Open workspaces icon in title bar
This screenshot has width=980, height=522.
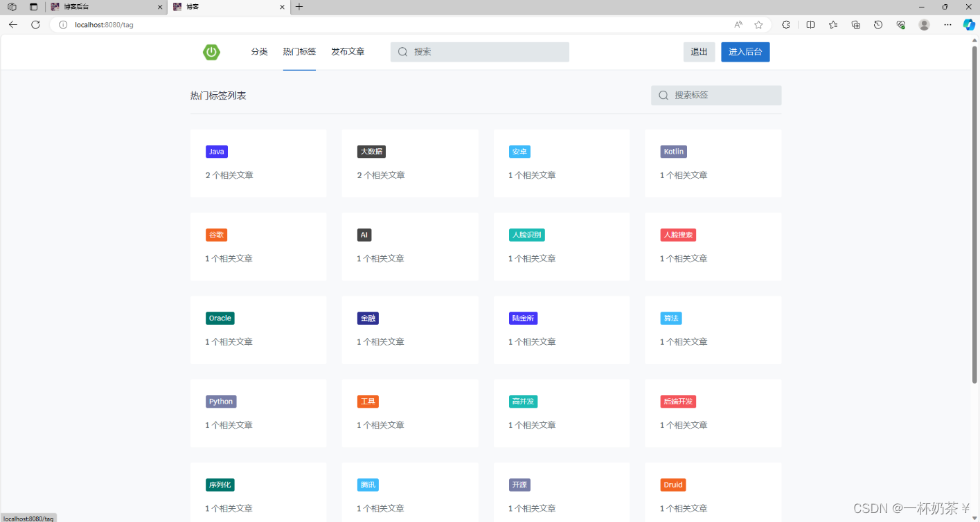click(x=12, y=7)
